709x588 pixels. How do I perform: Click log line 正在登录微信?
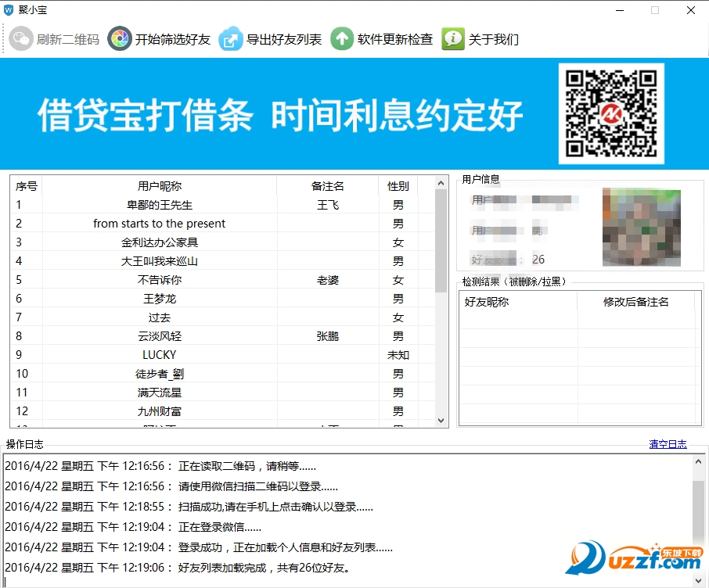(x=133, y=527)
